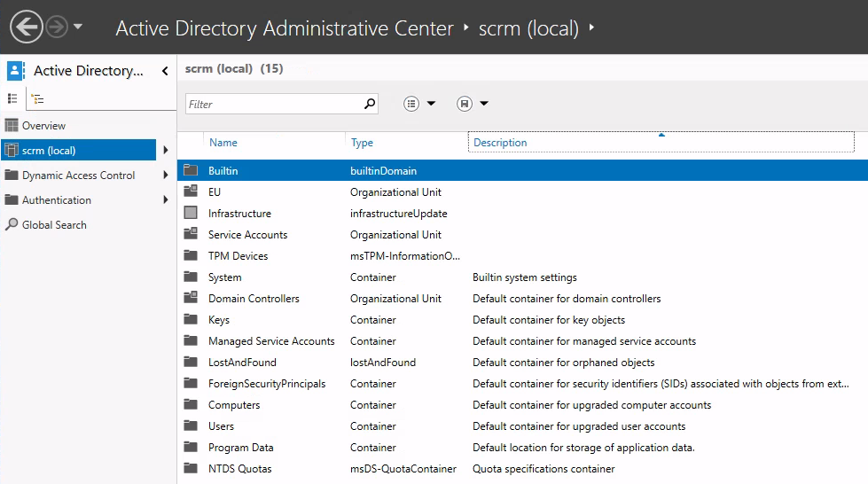Go back with the back arrow button

click(26, 27)
